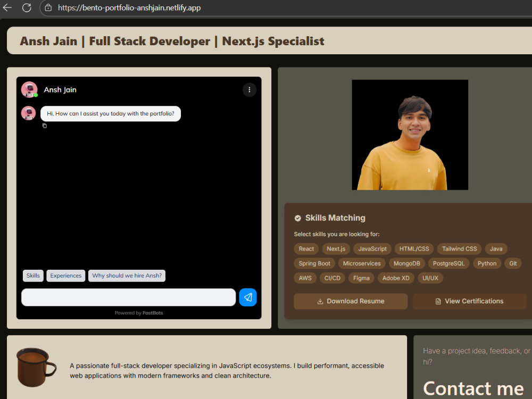Screen dimensions: 532x399
Task: Select the Python skill chip
Action: [487, 263]
